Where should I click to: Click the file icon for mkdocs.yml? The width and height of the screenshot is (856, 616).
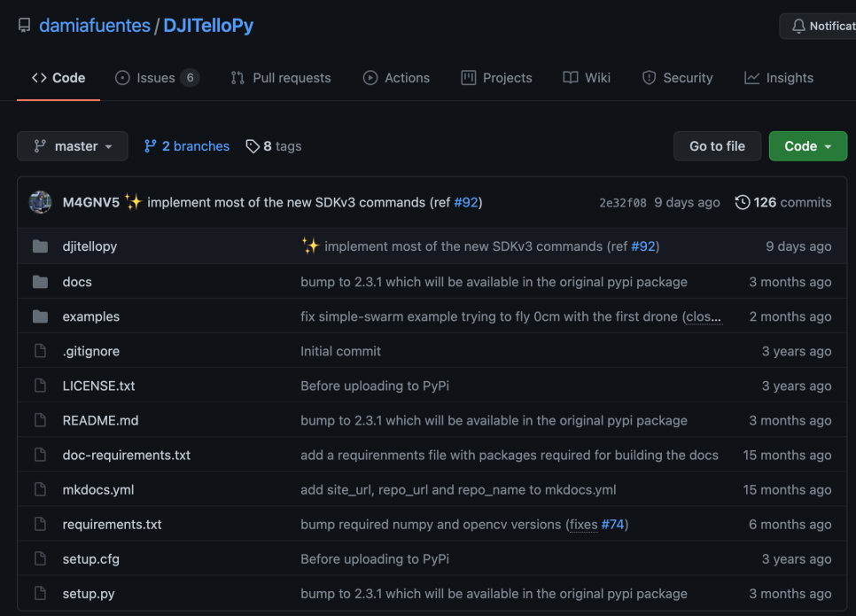pos(41,489)
